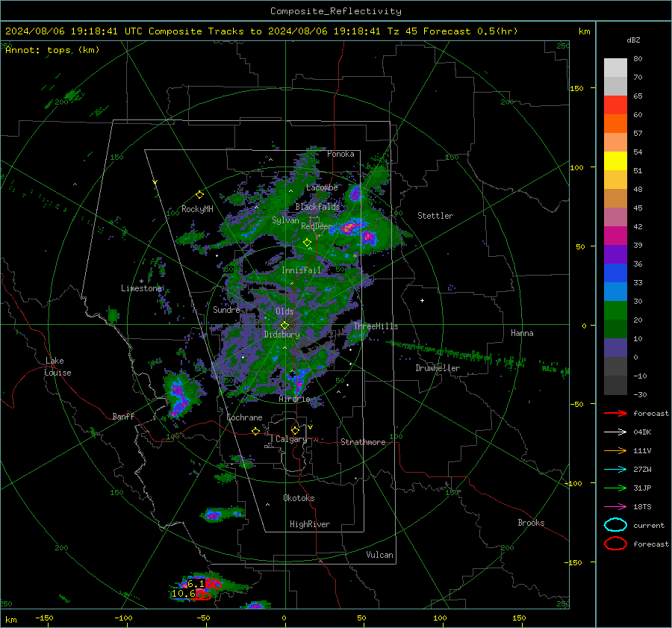Click the Hanna city label

pos(522,333)
